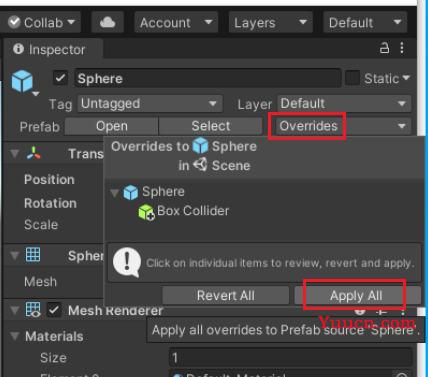
Task: Click the Mesh property label
Action: pos(40,282)
